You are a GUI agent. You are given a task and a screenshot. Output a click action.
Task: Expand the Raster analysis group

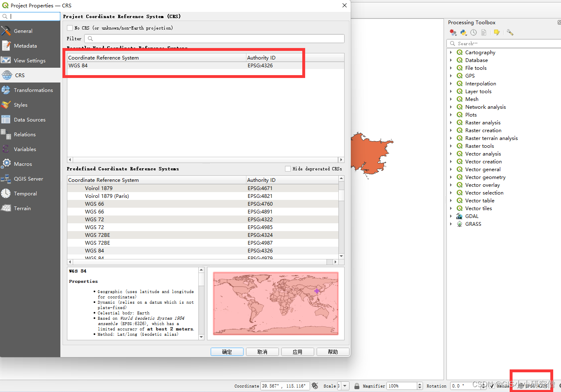[451, 123]
